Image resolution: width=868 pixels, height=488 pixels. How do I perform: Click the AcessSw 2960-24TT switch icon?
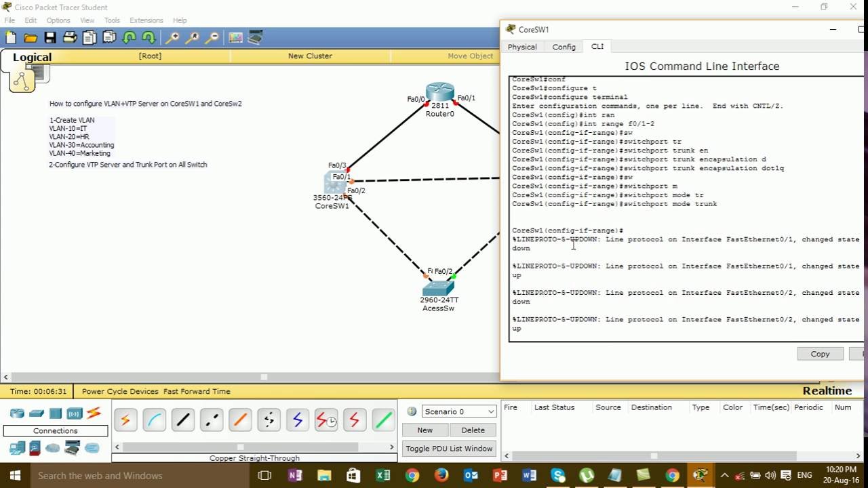tap(438, 287)
